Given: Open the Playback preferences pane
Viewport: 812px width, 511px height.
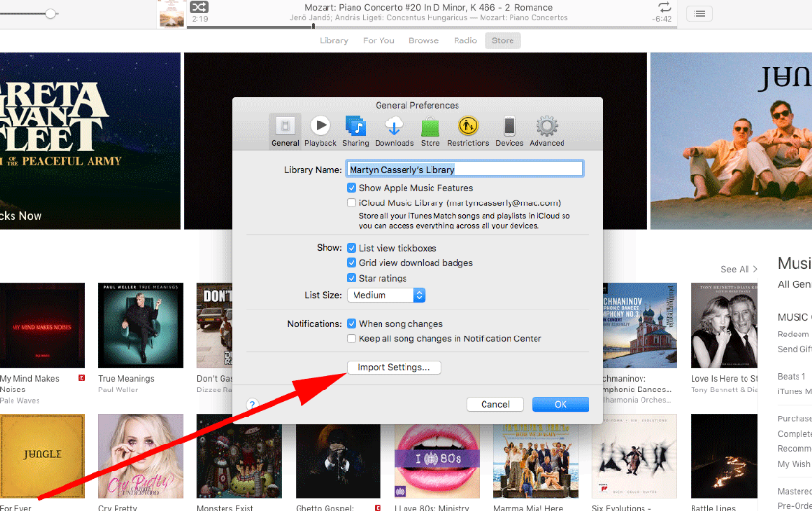Looking at the screenshot, I should point(321,131).
